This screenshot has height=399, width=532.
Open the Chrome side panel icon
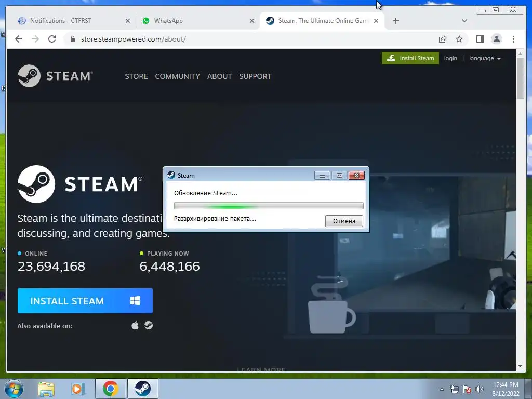coord(480,39)
